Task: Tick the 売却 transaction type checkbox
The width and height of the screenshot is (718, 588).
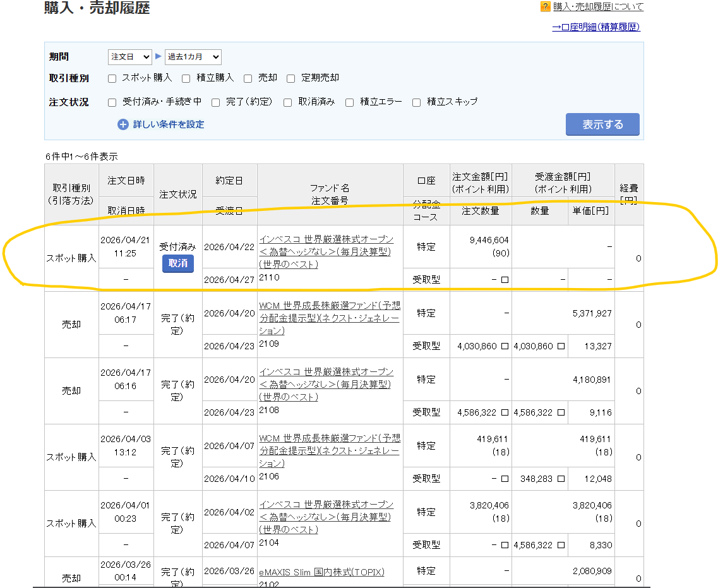Action: click(248, 78)
